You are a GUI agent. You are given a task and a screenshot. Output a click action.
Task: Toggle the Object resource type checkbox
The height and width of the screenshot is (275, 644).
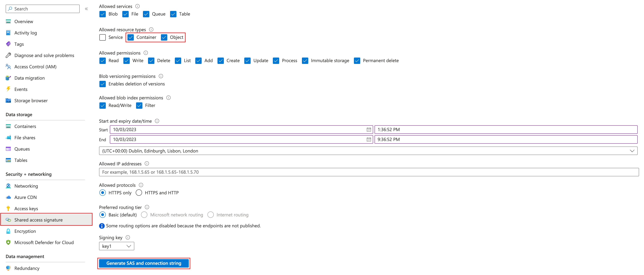[x=164, y=37]
